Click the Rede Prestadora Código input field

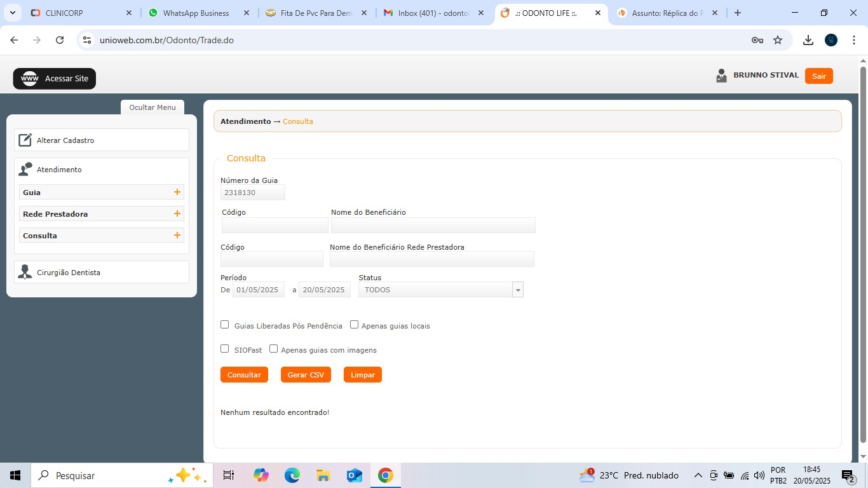click(272, 259)
